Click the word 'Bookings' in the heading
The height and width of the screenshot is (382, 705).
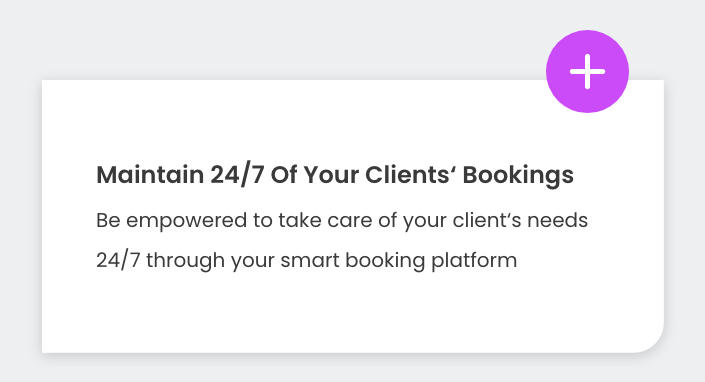pyautogui.click(x=518, y=175)
